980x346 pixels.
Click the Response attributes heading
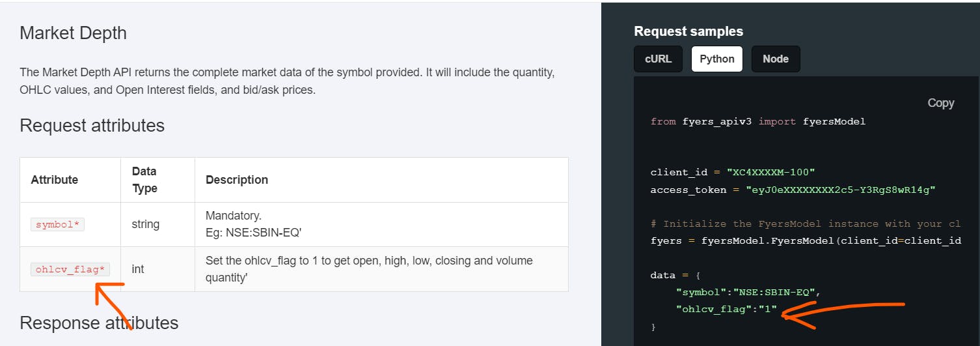tap(99, 323)
